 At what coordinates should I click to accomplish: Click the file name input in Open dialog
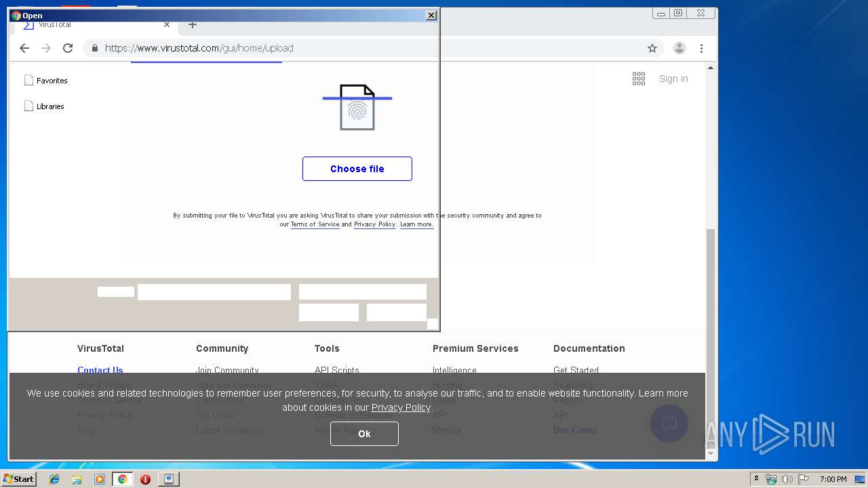[214, 292]
